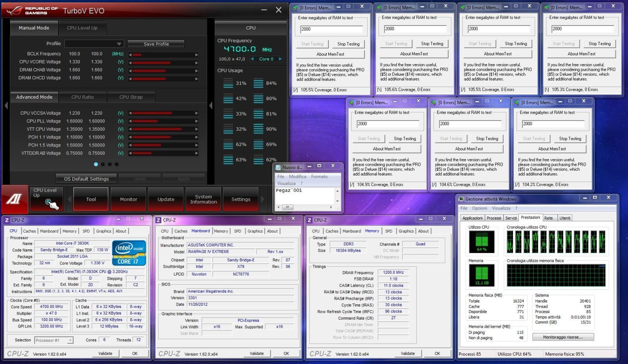Viewport: 628px width, 364px height.
Task: Increase DRAM CHAB Voltage with right arrow
Action: [x=196, y=71]
